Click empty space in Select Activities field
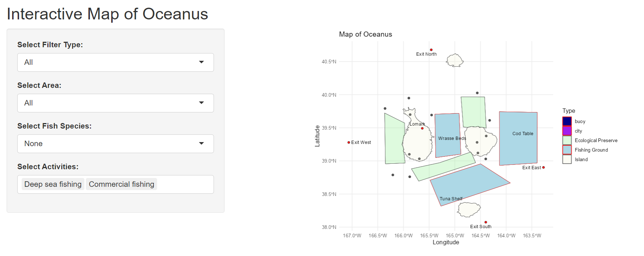This screenshot has width=644, height=256. coord(185,184)
